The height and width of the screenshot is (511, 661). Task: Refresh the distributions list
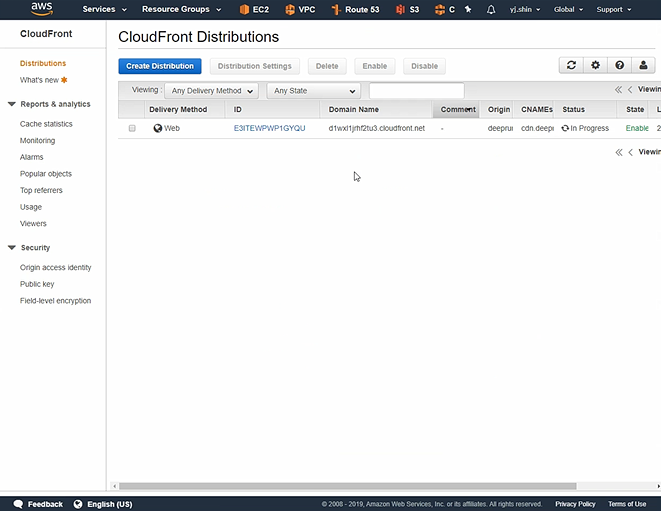[571, 65]
